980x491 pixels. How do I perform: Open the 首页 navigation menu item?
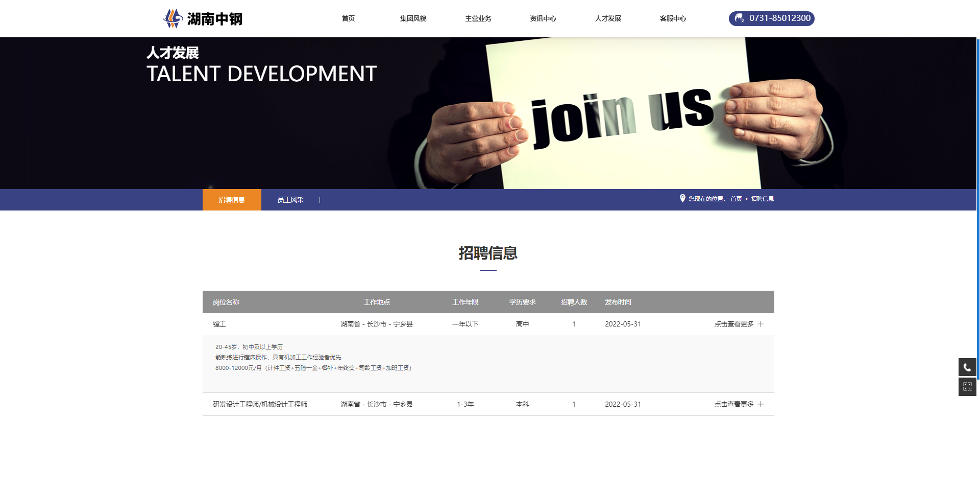348,18
